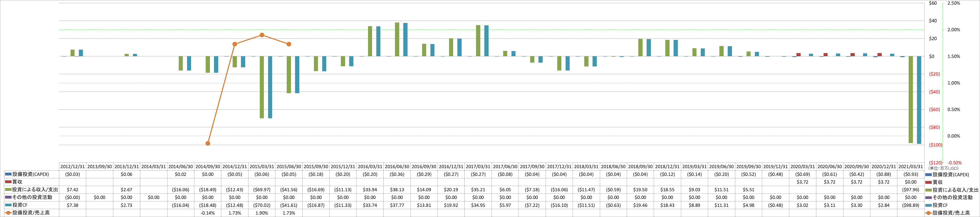Click the orange line peak marker above 2015/03/31
This screenshot has width=980, height=217.
(262, 35)
